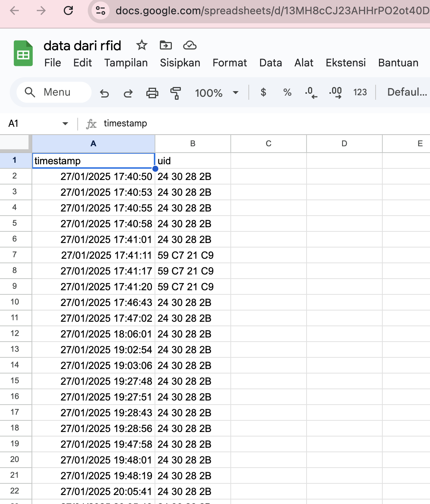
Task: Open the Ekstensi menu
Action: coord(345,63)
